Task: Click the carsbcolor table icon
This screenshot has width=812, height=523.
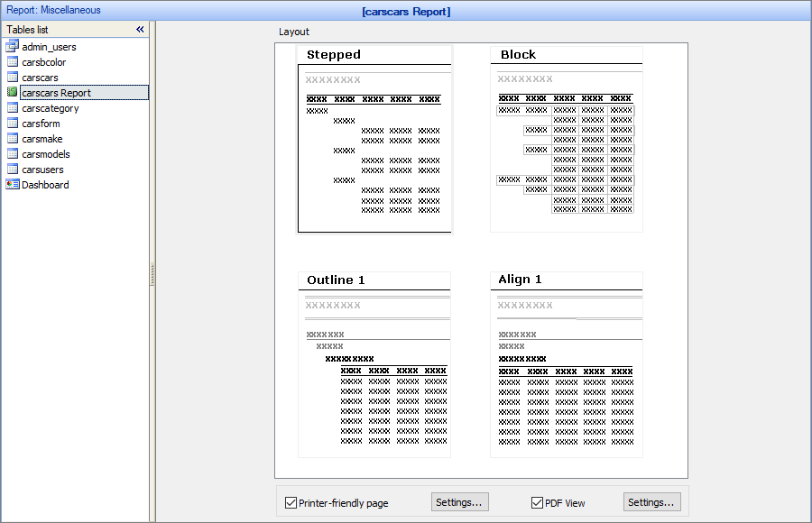Action: click(13, 62)
